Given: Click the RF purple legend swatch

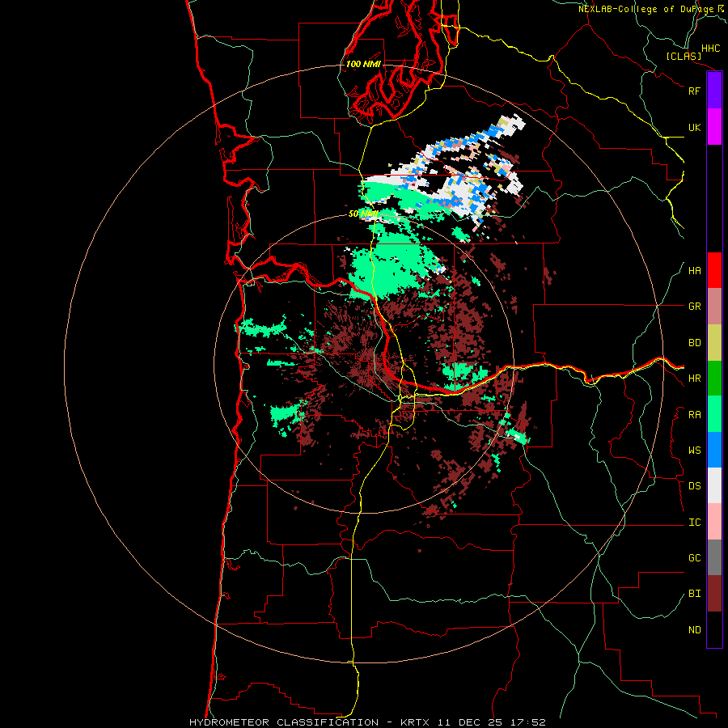Looking at the screenshot, I should (x=714, y=91).
